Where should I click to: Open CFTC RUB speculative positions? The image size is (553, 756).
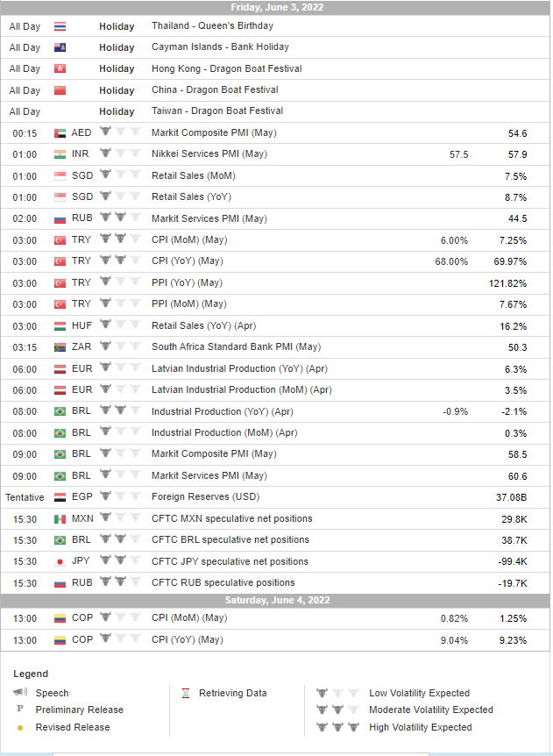tap(223, 583)
